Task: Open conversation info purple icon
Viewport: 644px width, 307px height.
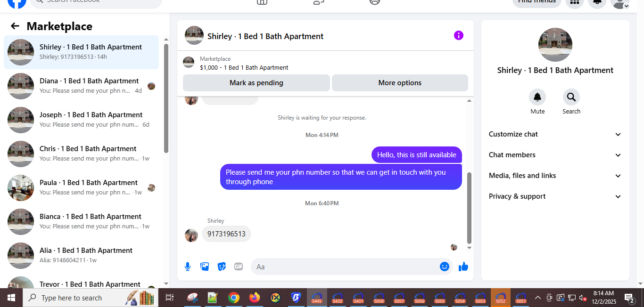Action: pyautogui.click(x=459, y=35)
